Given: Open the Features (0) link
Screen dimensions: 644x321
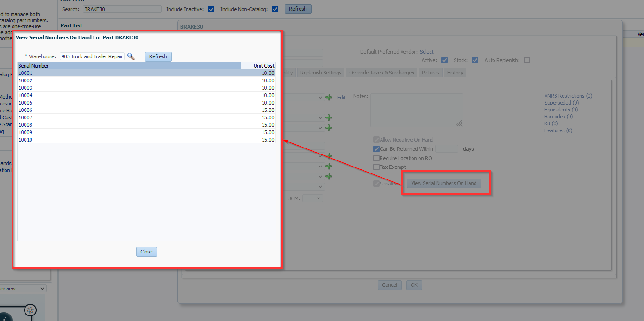Looking at the screenshot, I should 558,130.
